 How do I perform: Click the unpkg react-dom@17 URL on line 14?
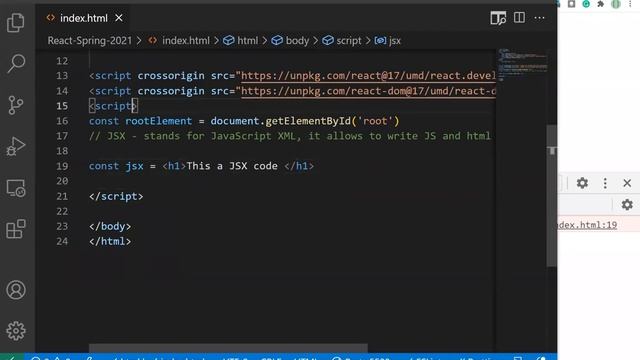tap(368, 91)
